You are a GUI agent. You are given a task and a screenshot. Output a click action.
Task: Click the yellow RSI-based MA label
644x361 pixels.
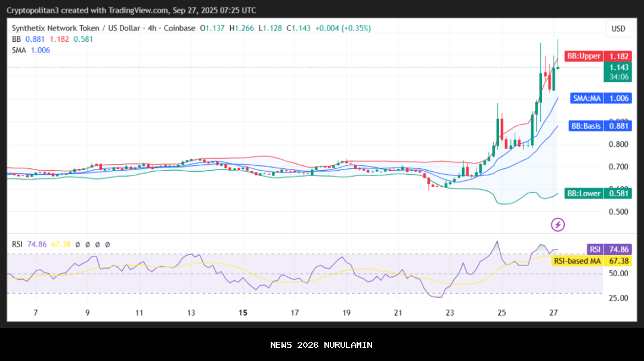click(577, 261)
